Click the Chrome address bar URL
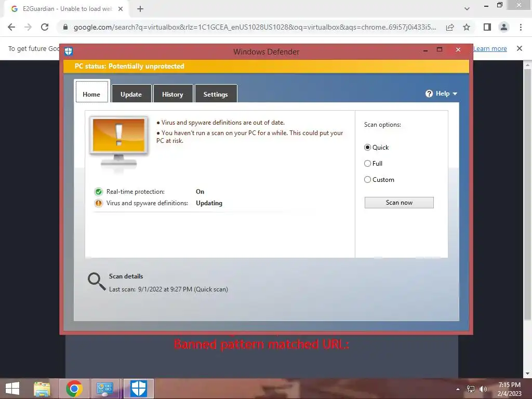This screenshot has width=532, height=399. click(x=255, y=27)
